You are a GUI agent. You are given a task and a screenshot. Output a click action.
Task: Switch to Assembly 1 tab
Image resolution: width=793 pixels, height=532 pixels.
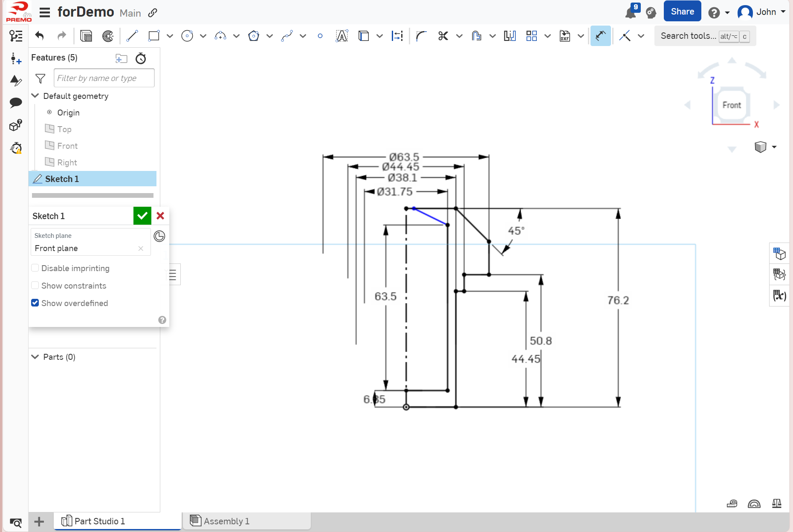(x=226, y=521)
